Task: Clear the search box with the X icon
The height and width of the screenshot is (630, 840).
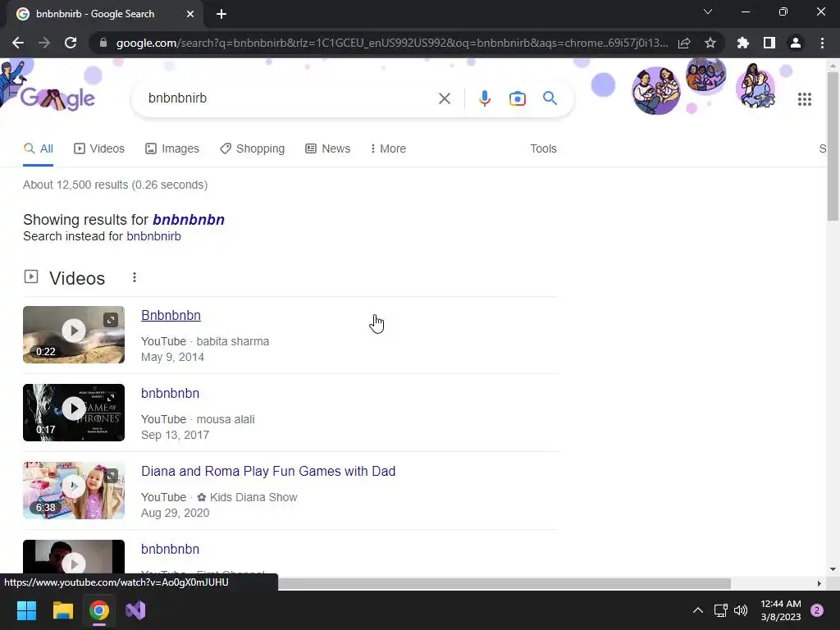Action: 444,98
